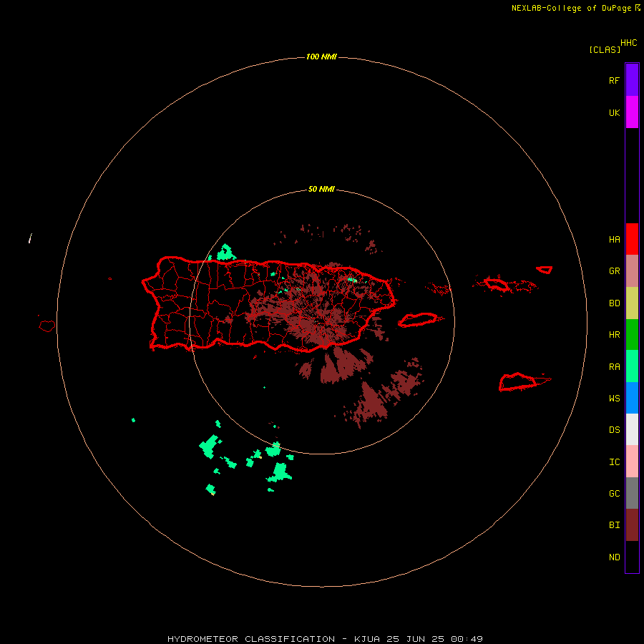Viewport: 644px width, 644px height.
Task: Click the WS blue legend swatch
Action: [632, 398]
